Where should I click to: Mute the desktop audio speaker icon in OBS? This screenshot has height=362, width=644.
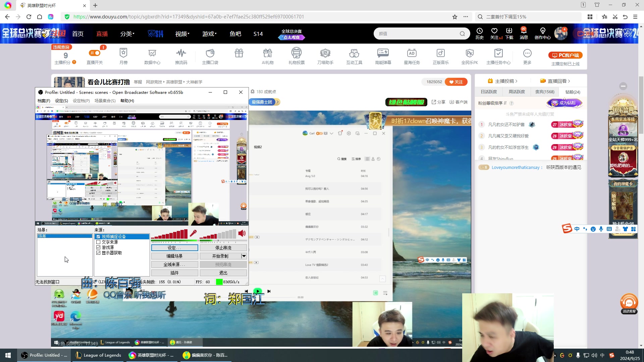pos(242,233)
